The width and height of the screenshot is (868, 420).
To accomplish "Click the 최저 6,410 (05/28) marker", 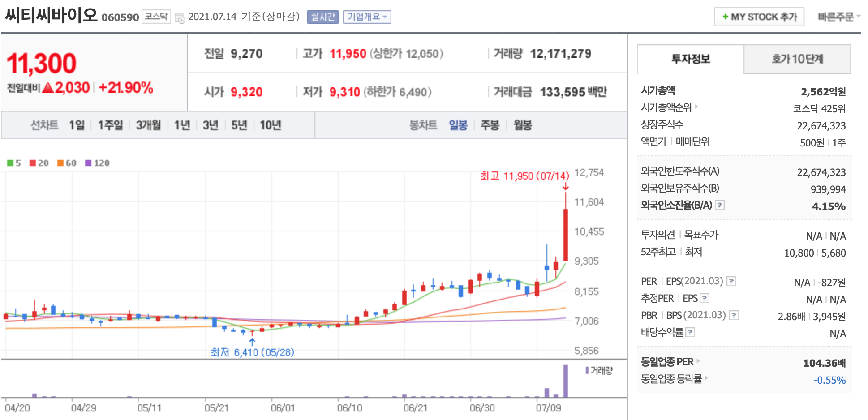I will pos(252,352).
